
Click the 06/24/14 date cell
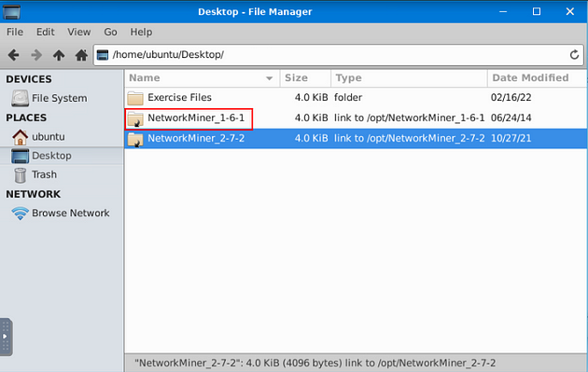tap(511, 118)
